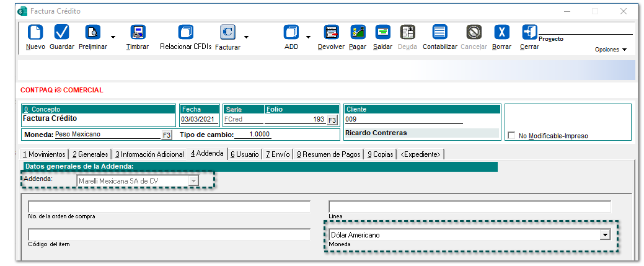Click the Factura Crédito concept text
The image size is (644, 266).
[x=50, y=119]
